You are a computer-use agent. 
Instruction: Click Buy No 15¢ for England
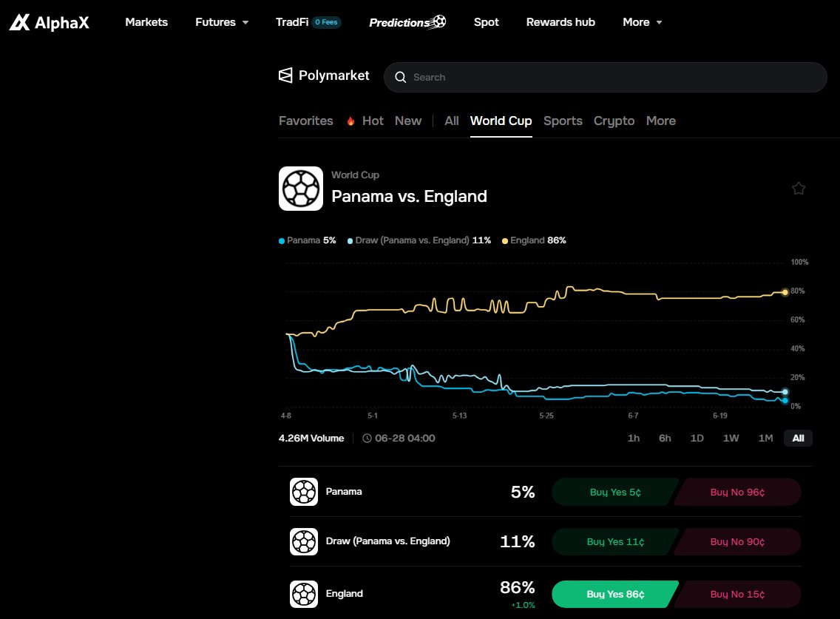click(737, 594)
